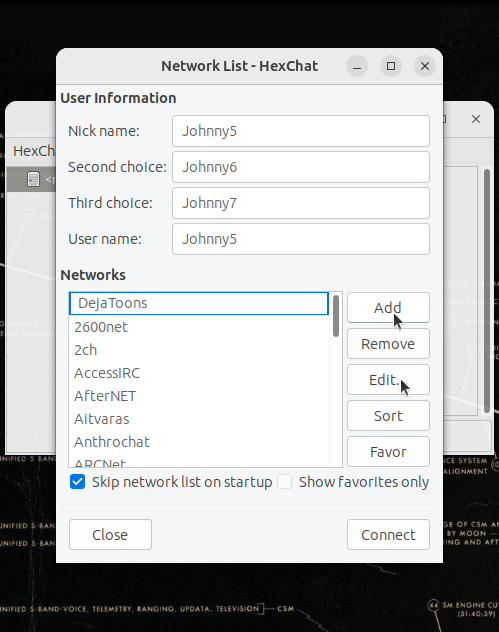
Task: Select Aitvaras network
Action: tap(199, 419)
